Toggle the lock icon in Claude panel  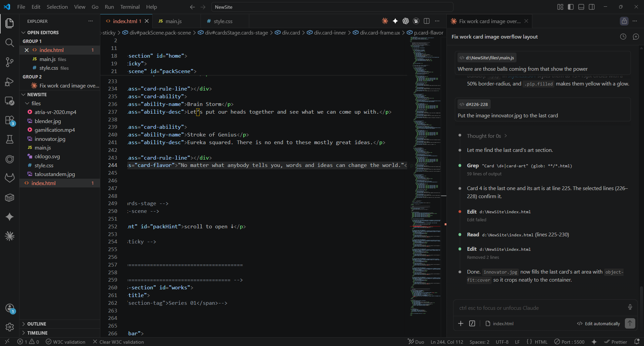(x=624, y=21)
